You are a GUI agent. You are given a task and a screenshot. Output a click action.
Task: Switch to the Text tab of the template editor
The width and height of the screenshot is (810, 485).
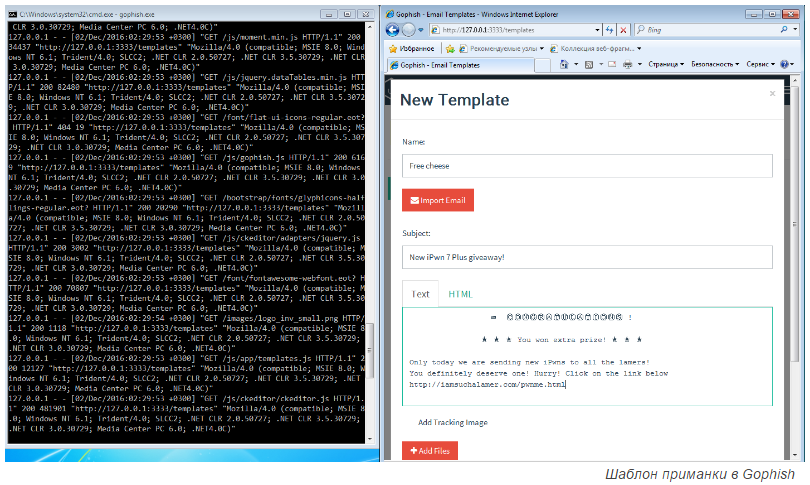click(420, 294)
